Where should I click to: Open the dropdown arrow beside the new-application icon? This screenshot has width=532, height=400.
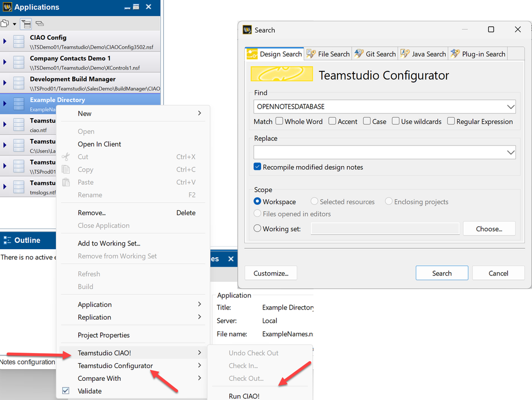point(14,24)
